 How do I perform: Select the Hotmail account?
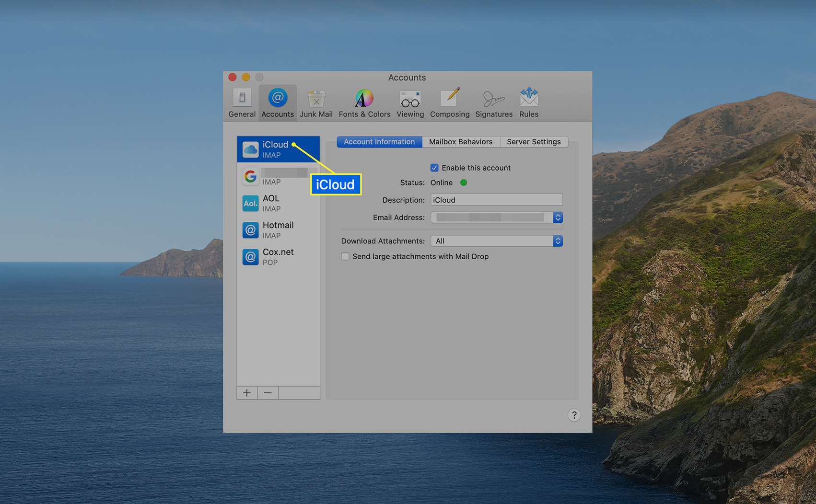click(278, 230)
